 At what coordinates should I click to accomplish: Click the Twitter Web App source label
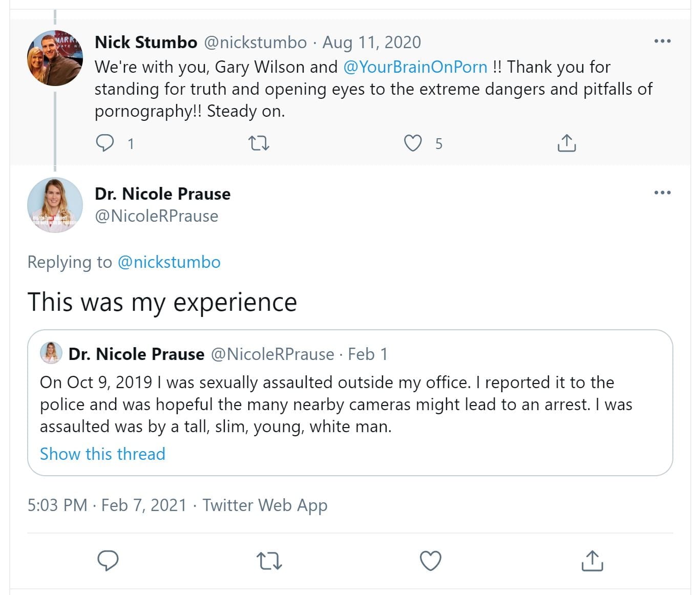pyautogui.click(x=265, y=505)
